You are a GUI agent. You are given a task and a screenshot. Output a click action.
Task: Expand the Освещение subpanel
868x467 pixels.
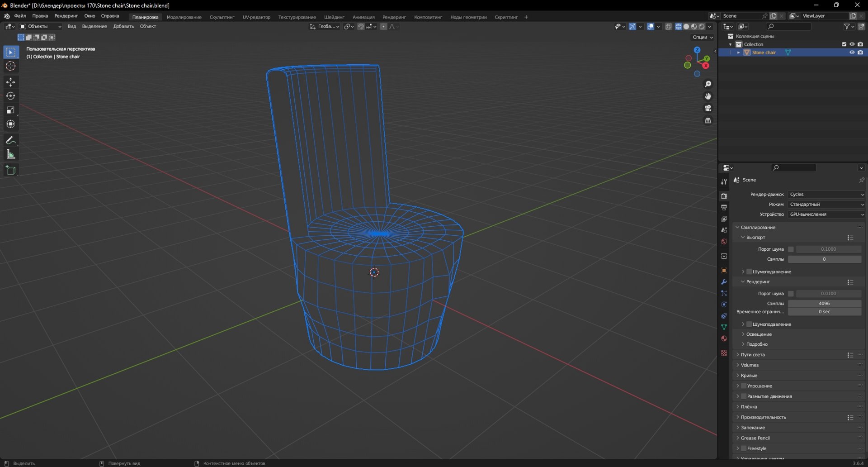pos(759,334)
